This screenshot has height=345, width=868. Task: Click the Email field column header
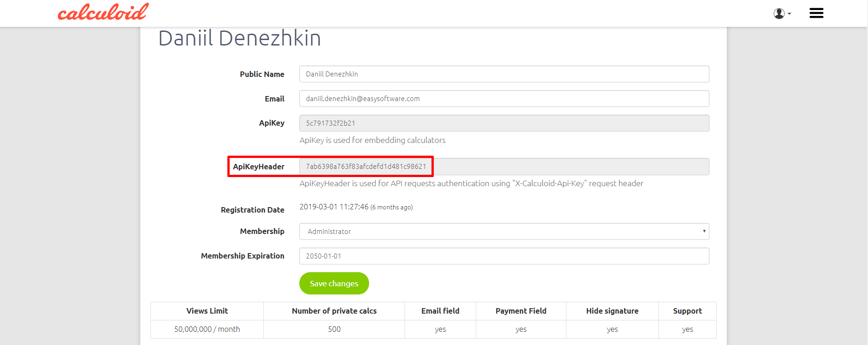[x=440, y=311]
